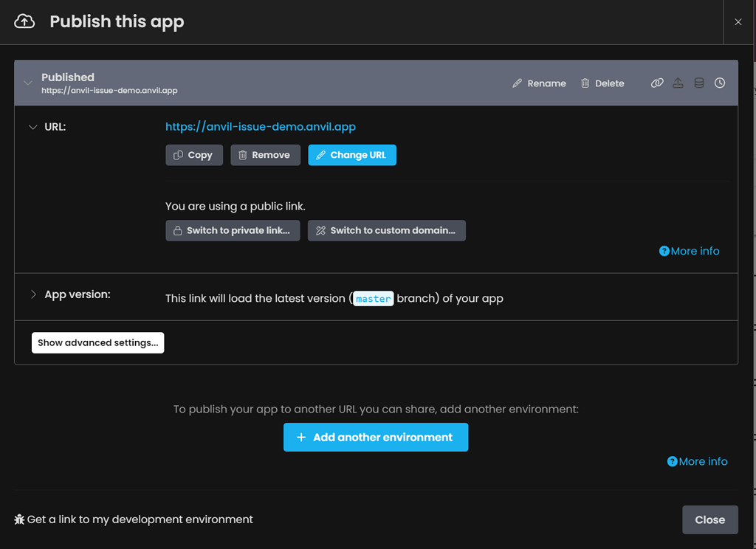
Task: Collapse the Published environment panel
Action: click(x=28, y=83)
